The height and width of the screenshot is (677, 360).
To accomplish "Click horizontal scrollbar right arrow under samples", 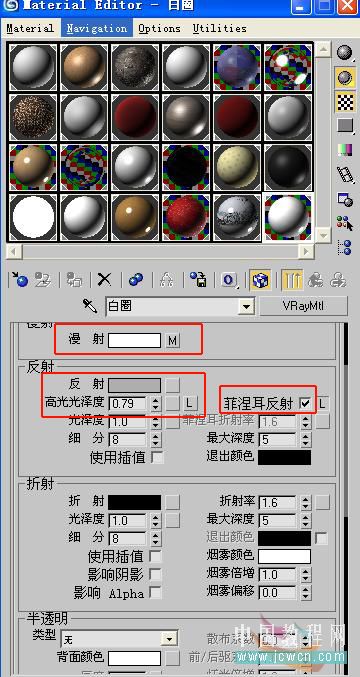I will tap(306, 251).
